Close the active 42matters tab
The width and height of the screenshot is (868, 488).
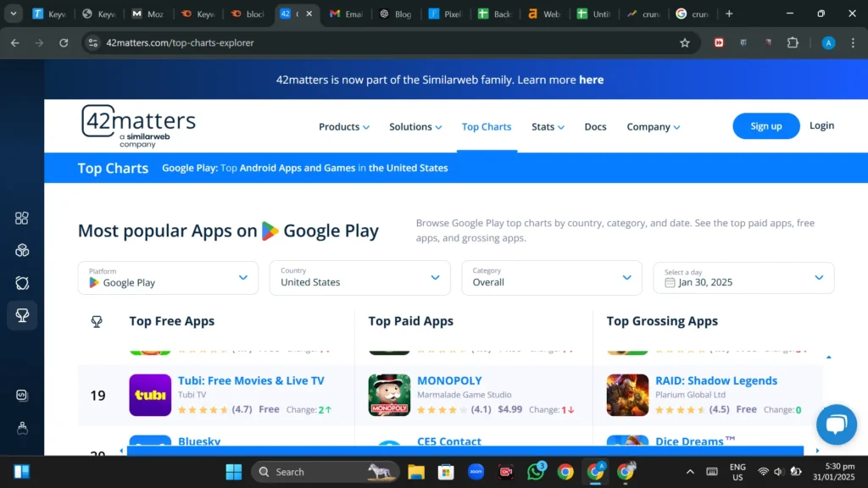pos(309,14)
